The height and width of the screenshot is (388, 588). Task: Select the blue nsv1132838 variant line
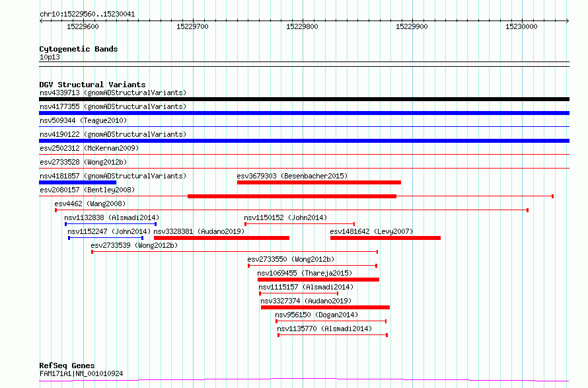[x=110, y=224]
